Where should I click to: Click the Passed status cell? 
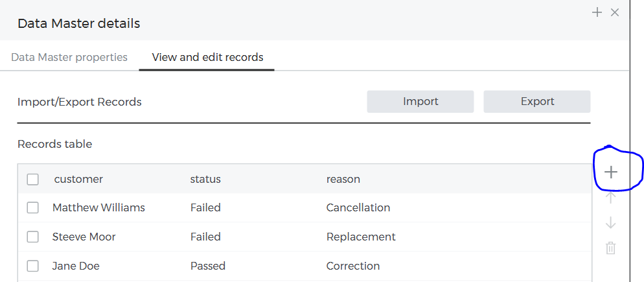(208, 266)
